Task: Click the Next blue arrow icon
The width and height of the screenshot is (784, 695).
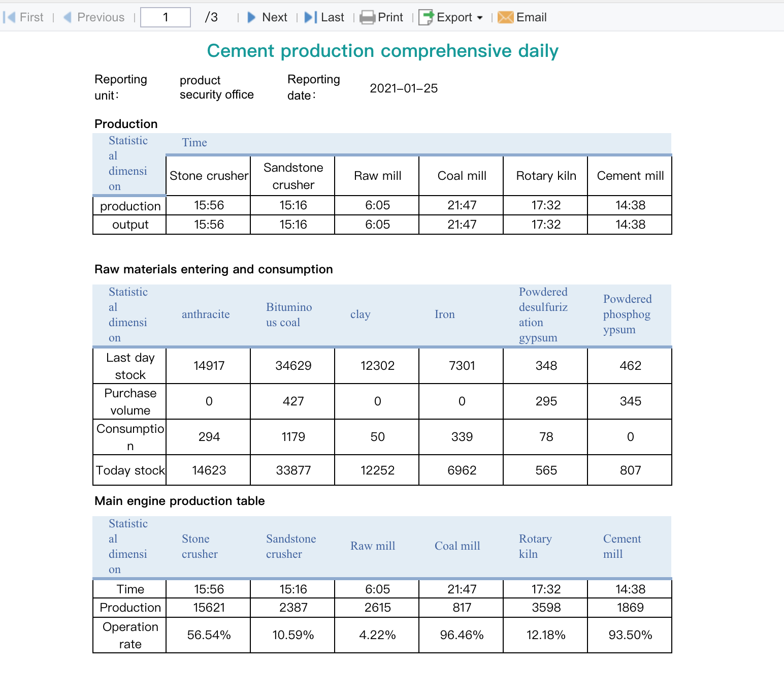Action: click(x=251, y=17)
